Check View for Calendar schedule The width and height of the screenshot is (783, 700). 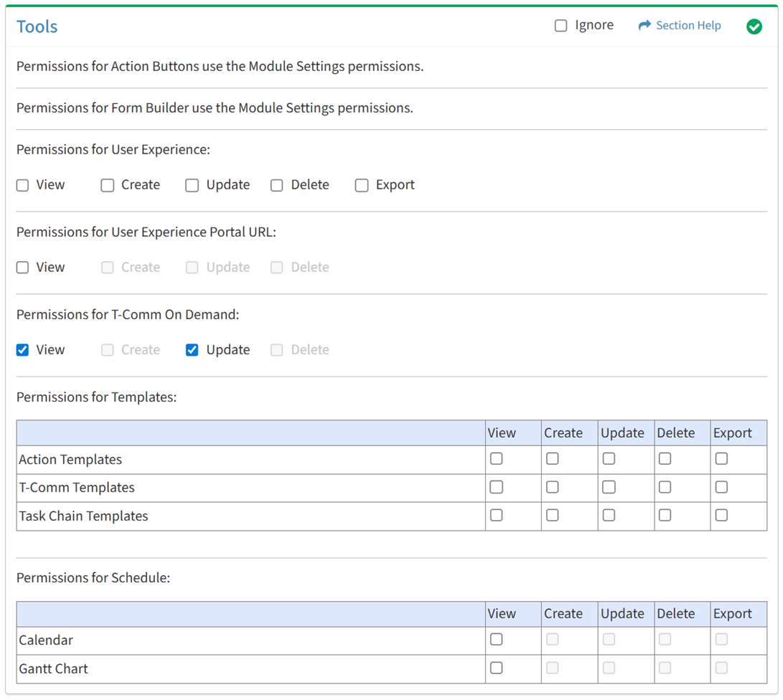point(496,640)
